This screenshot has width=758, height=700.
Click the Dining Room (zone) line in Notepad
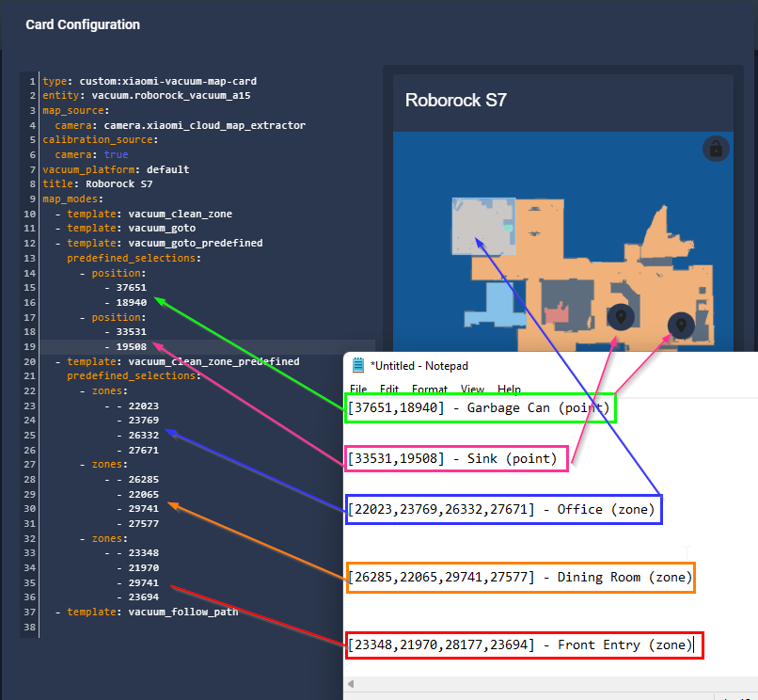point(520,577)
